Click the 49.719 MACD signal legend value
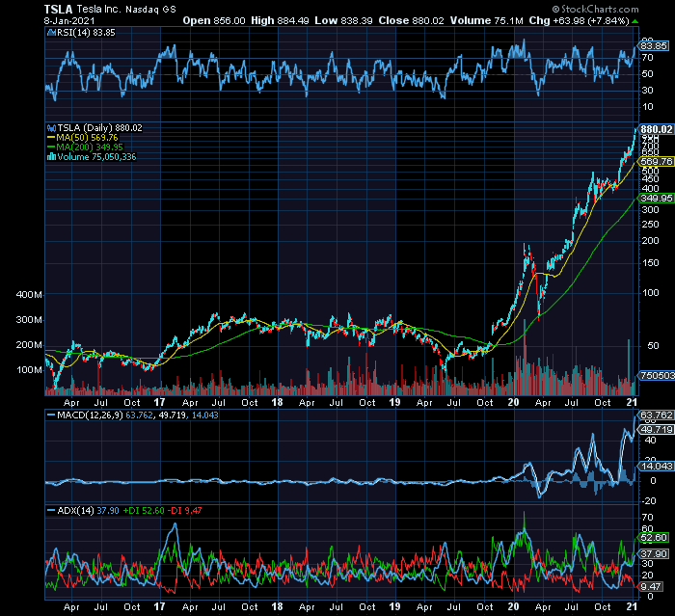 [x=171, y=415]
